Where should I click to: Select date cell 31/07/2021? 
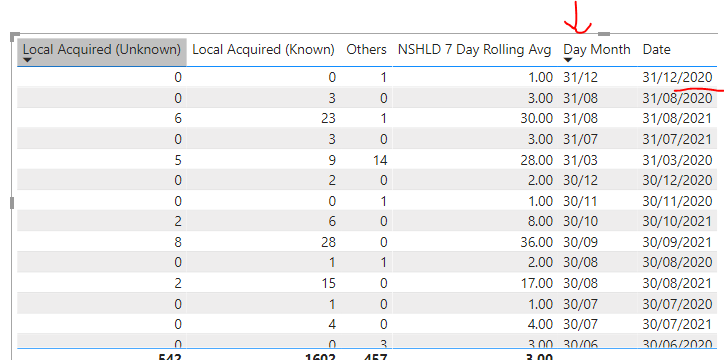(x=677, y=139)
